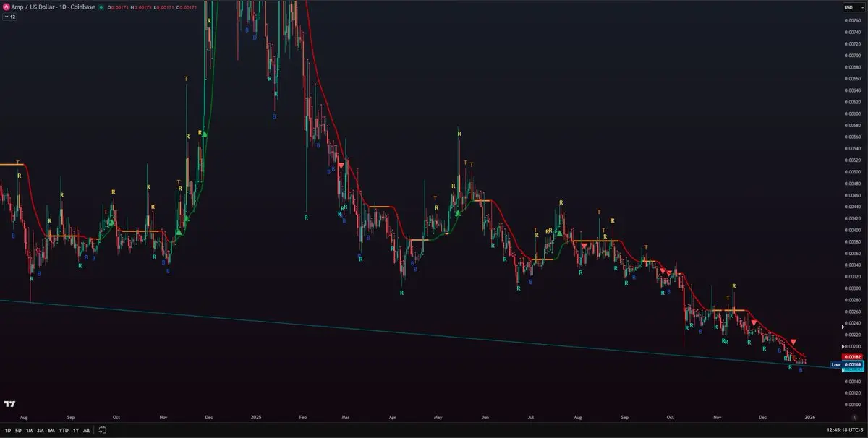Click the 0.00100 price scale value
This screenshot has height=438, width=868.
pyautogui.click(x=854, y=405)
